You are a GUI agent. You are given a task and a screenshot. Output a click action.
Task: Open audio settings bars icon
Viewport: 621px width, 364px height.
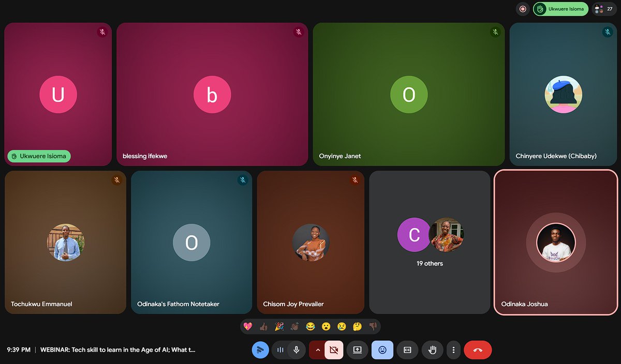(280, 350)
